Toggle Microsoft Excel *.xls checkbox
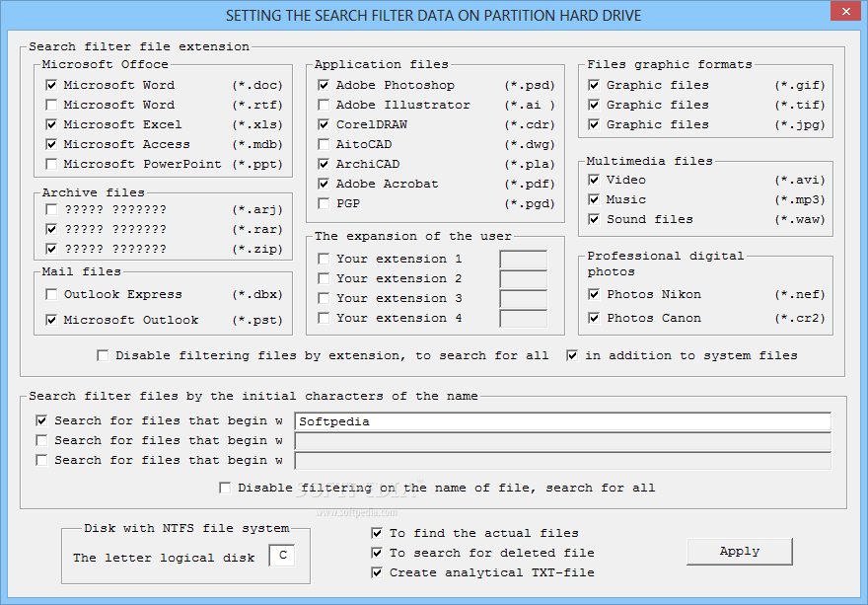This screenshot has height=605, width=868. tap(51, 124)
